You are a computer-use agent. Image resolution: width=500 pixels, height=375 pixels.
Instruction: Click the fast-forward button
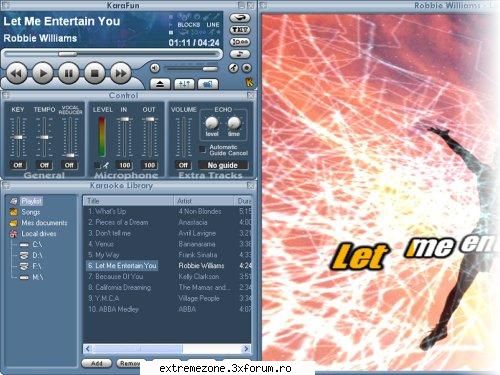[x=121, y=73]
